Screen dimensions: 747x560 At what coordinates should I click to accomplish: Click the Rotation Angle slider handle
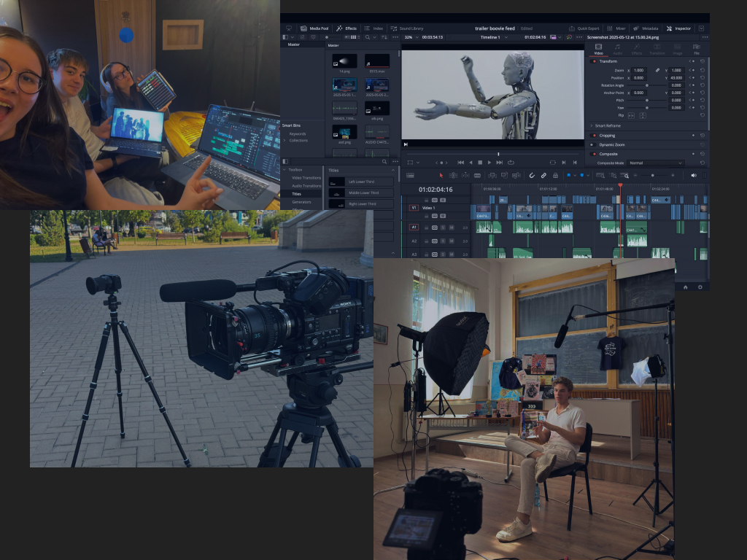point(646,85)
